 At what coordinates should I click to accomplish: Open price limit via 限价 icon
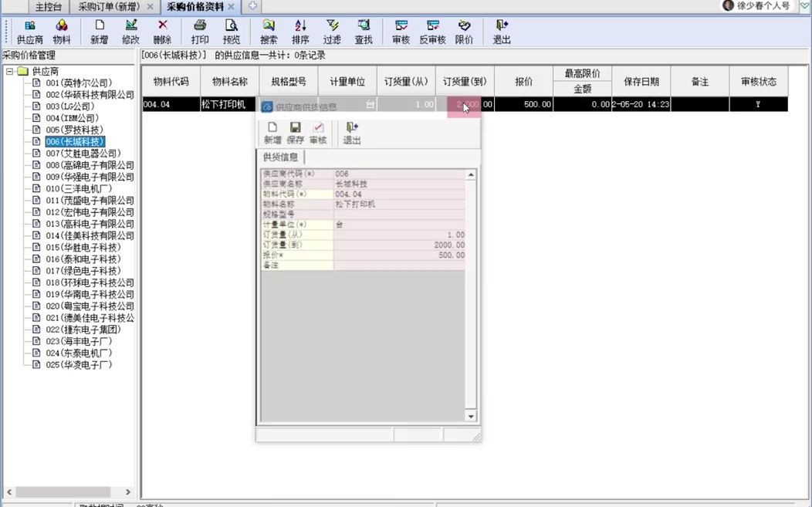point(463,32)
